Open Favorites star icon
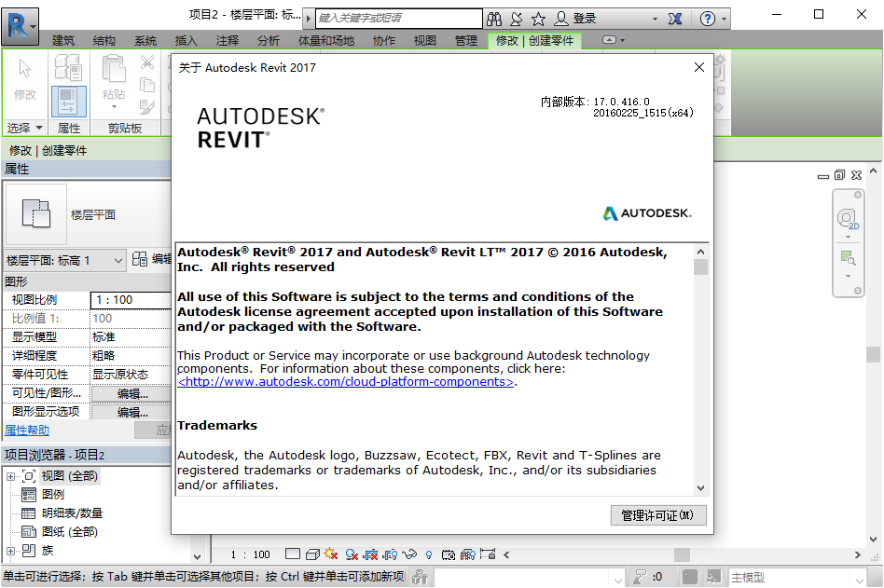This screenshot has width=884, height=588. tap(538, 20)
